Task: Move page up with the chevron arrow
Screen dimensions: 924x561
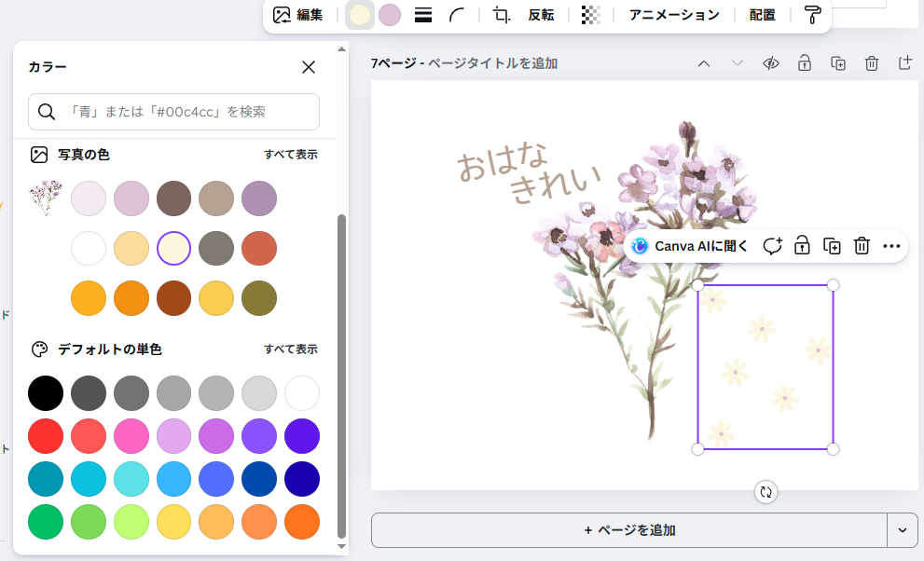Action: [704, 63]
